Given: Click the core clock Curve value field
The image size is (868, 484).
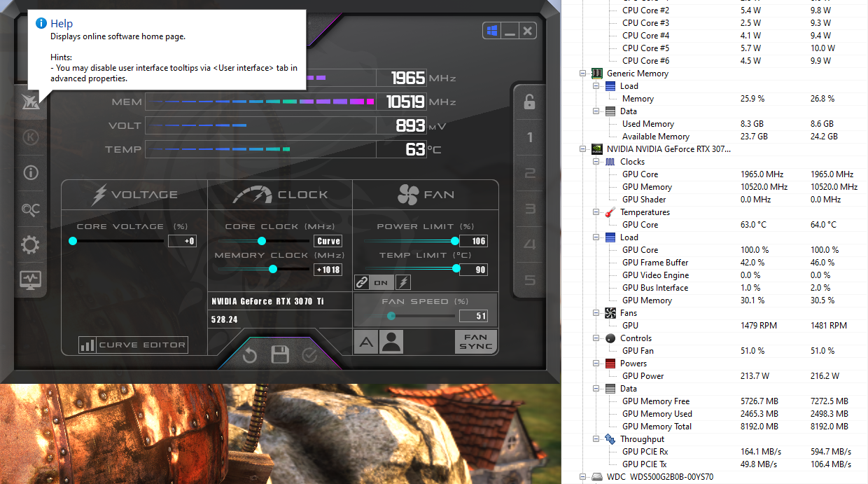Looking at the screenshot, I should click(328, 241).
